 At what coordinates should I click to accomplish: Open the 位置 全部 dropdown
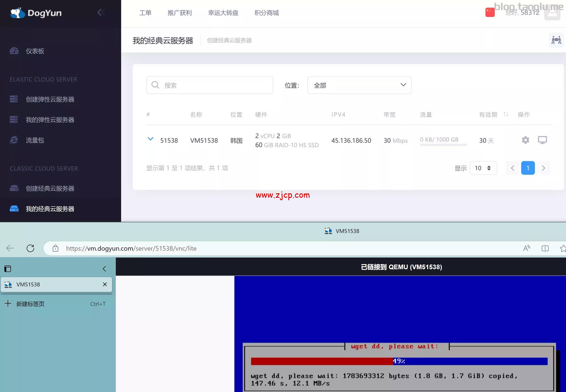(359, 85)
